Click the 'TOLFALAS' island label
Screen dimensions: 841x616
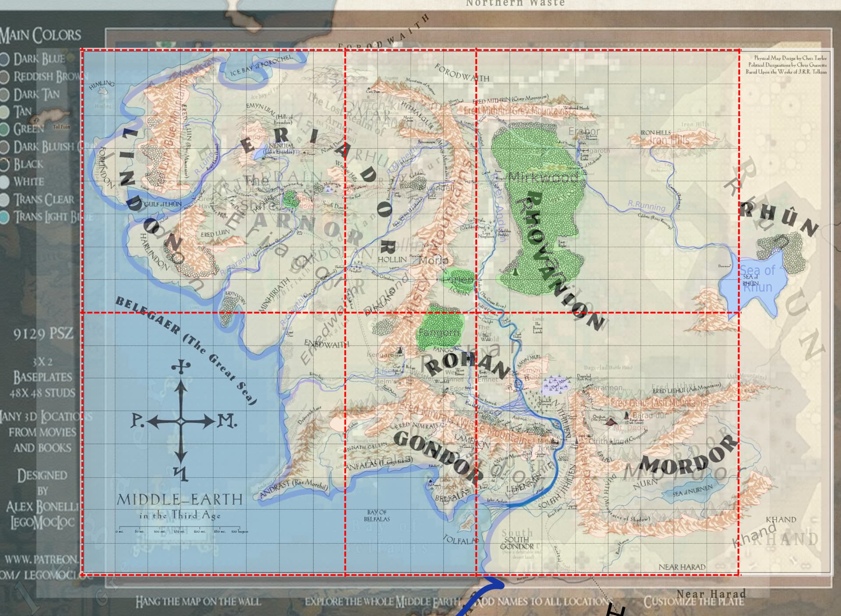point(460,540)
